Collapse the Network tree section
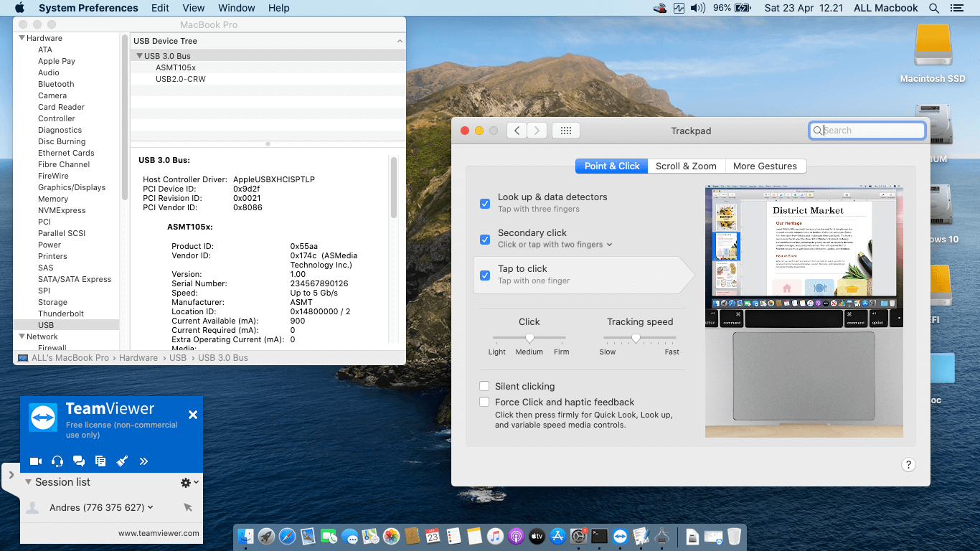The width and height of the screenshot is (980, 551). (22, 336)
